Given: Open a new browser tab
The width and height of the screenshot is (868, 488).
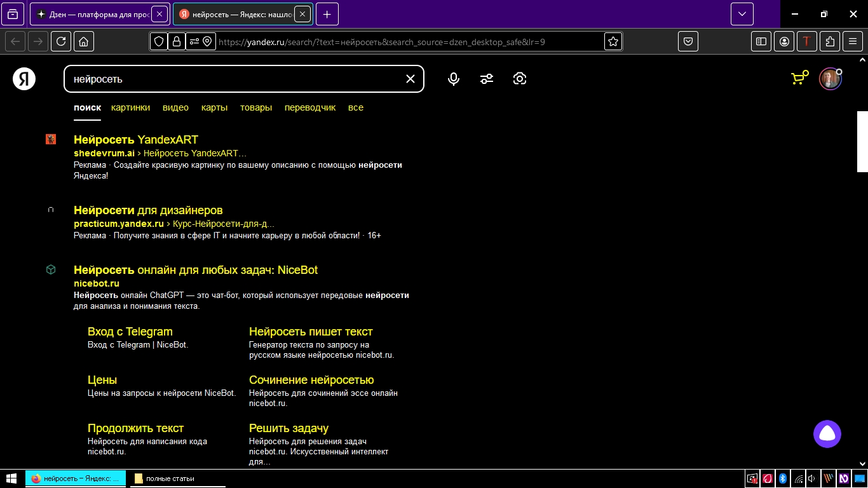Looking at the screenshot, I should click(327, 14).
